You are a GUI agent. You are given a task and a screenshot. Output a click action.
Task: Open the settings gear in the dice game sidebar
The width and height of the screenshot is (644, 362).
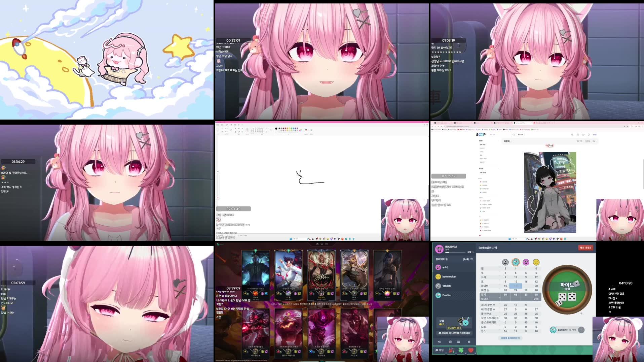469,342
